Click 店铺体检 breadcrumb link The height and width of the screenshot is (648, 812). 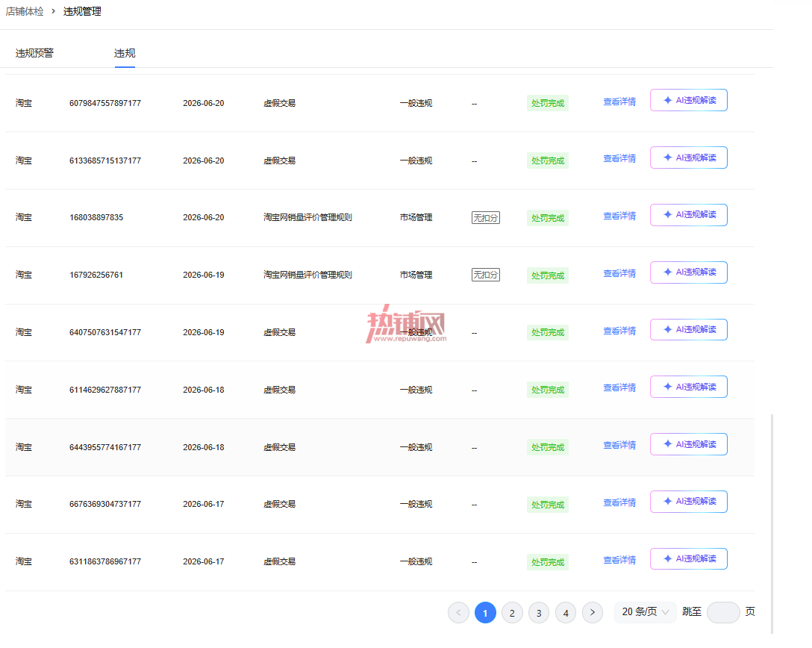pyautogui.click(x=25, y=11)
